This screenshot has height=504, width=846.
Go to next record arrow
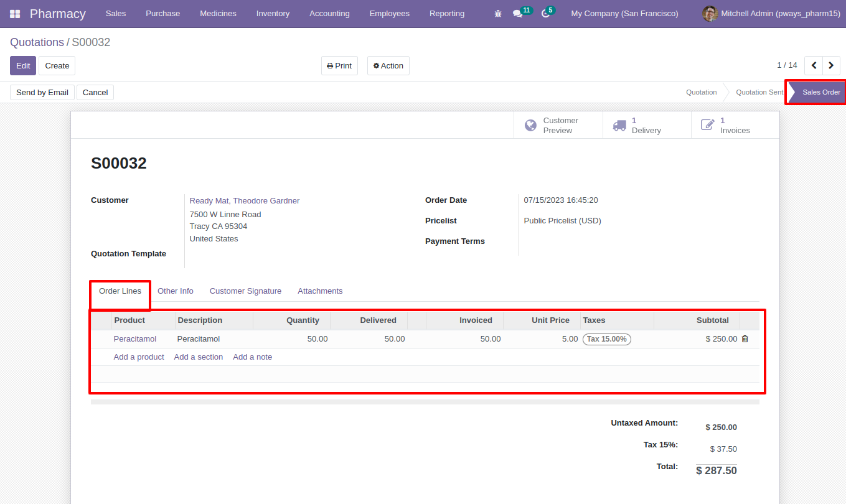[x=831, y=65]
